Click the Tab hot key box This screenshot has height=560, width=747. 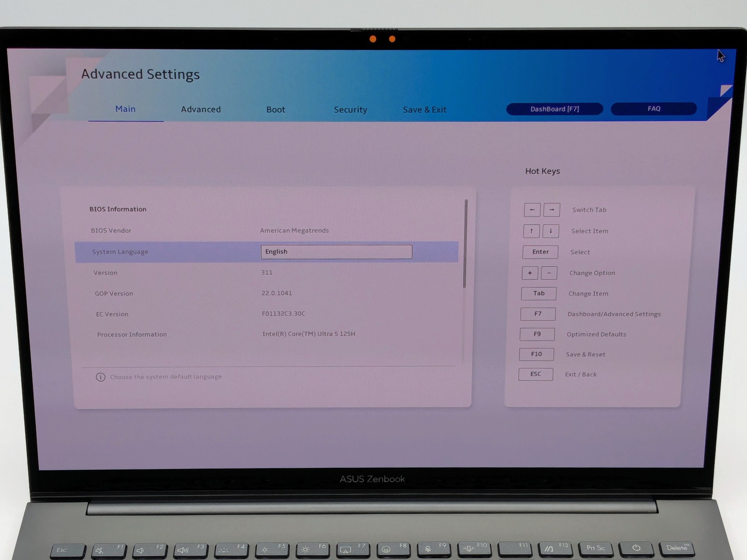pyautogui.click(x=539, y=294)
